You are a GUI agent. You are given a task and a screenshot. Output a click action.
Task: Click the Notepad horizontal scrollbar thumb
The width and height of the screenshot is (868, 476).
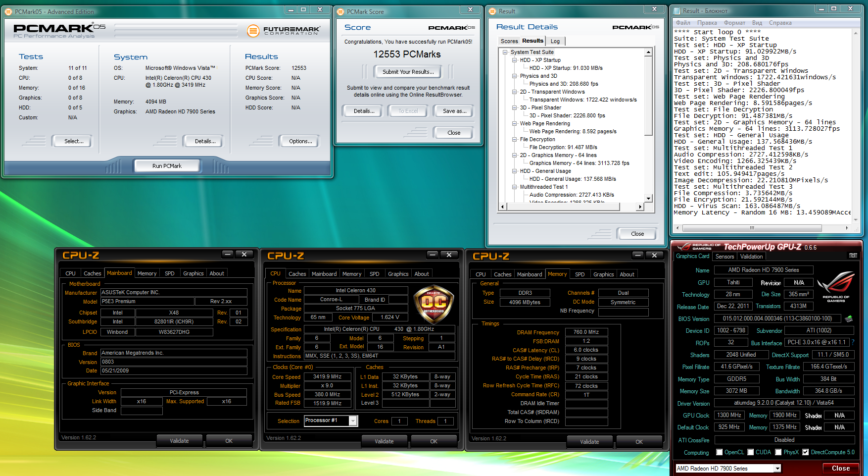coord(752,228)
